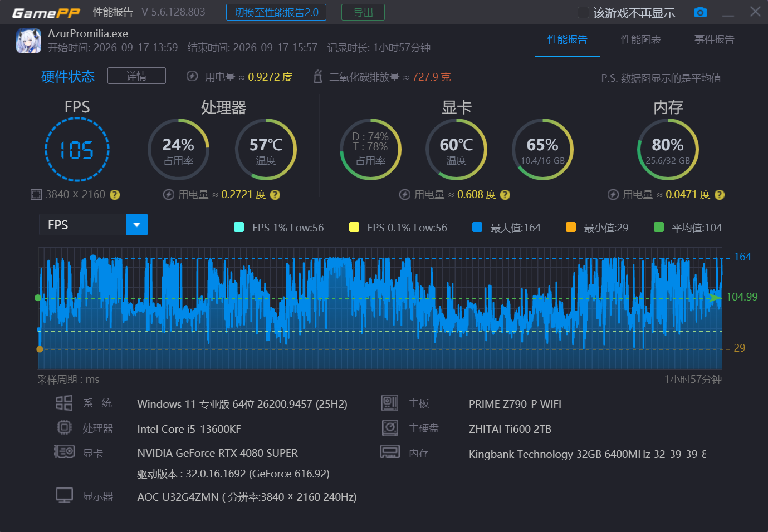This screenshot has width=768, height=532.
Task: Click AOC U32G4ZMN monitor text
Action: [247, 497]
